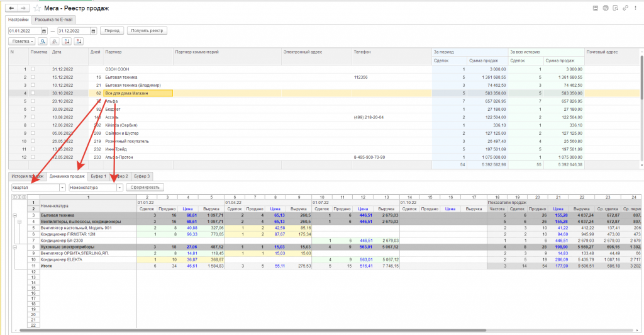
Task: Open the Буфер 1 tab
Action: coord(99,176)
